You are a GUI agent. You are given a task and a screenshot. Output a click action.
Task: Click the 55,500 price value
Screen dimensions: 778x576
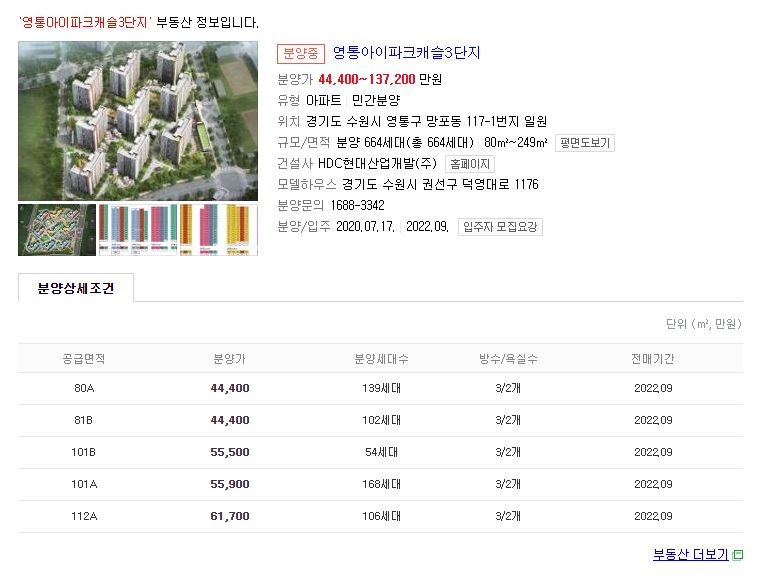(230, 452)
